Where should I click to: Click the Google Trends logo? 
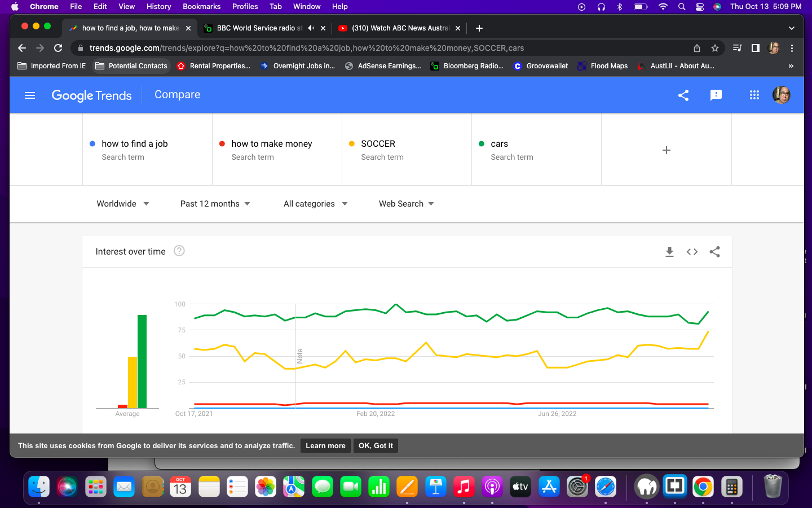click(x=91, y=95)
